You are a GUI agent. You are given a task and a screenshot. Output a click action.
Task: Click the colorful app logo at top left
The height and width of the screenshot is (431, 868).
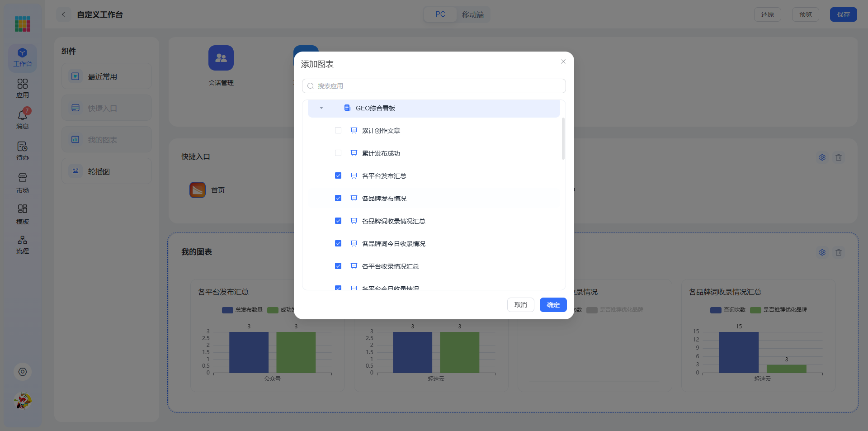pyautogui.click(x=22, y=24)
